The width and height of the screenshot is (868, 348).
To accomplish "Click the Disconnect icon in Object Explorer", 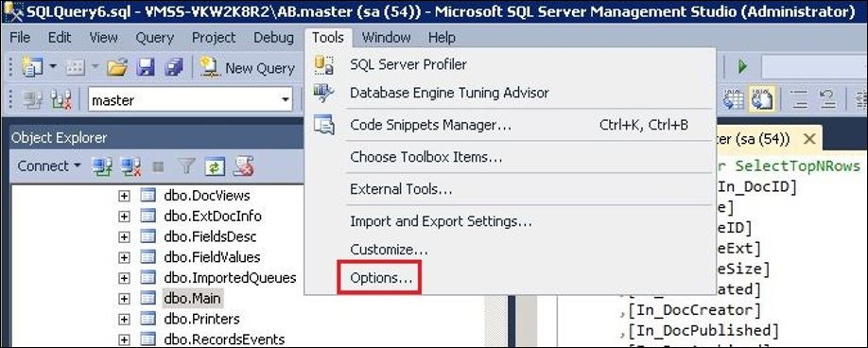I will [x=130, y=166].
